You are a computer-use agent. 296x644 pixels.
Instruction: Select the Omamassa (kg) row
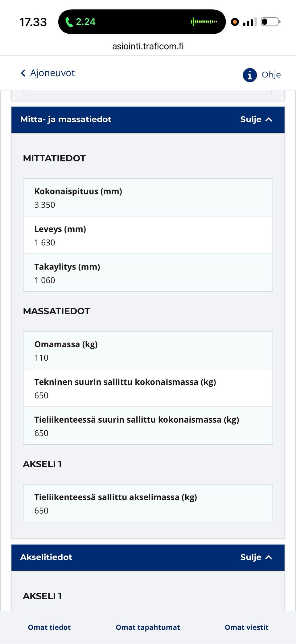pos(148,350)
